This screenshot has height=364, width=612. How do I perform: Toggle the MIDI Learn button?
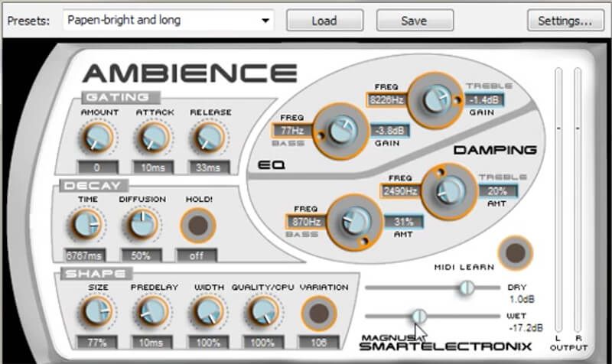pyautogui.click(x=515, y=253)
